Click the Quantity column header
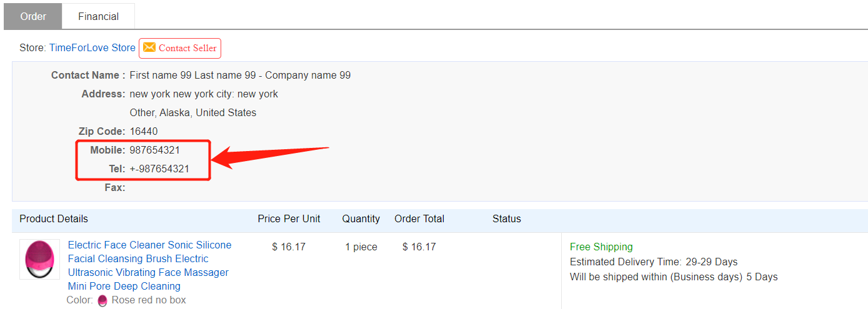Screen dimensions: 868x309 coord(361,218)
